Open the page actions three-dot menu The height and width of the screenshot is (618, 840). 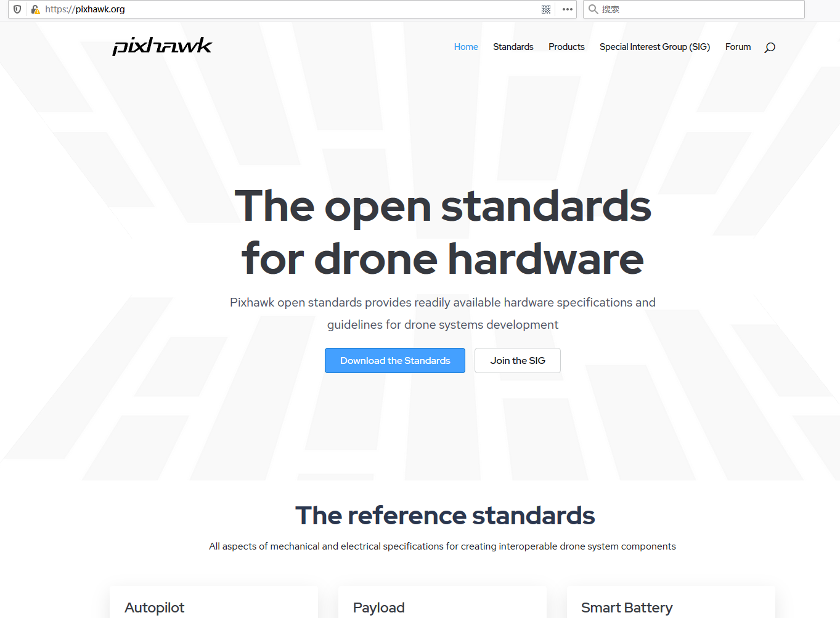[x=568, y=9]
